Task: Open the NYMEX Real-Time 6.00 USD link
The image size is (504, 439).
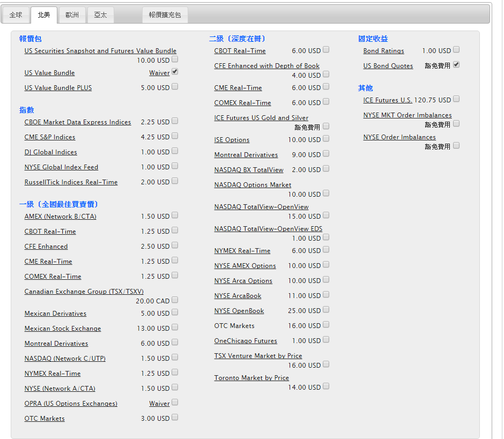Action: coord(242,251)
